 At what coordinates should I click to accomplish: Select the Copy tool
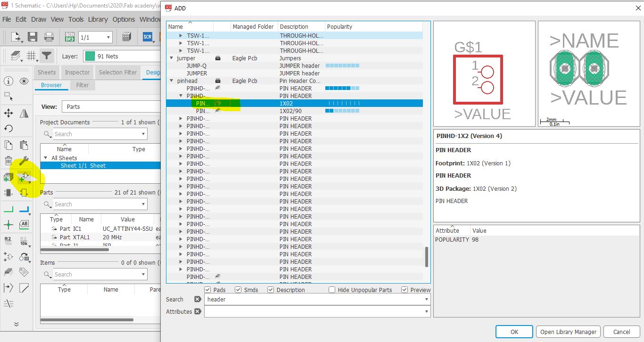pos(8,145)
